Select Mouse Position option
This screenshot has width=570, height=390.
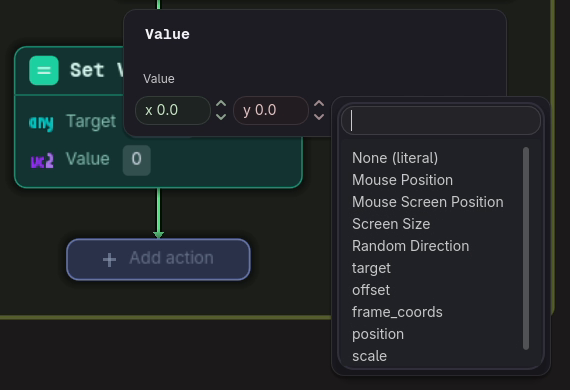tap(402, 180)
